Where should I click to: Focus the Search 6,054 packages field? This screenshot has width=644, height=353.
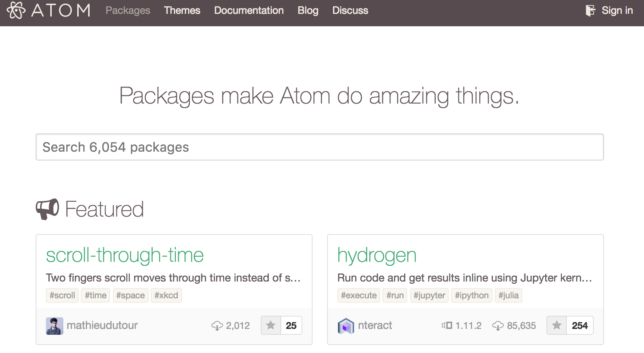(x=319, y=147)
